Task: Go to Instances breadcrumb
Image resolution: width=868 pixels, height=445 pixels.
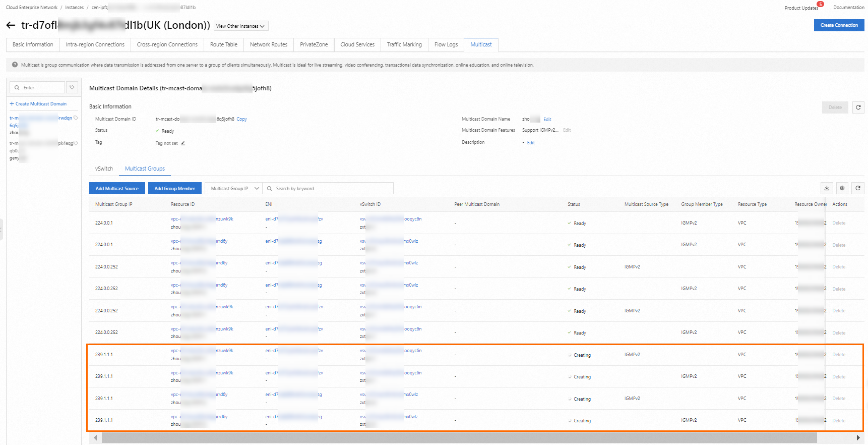Action: point(75,8)
